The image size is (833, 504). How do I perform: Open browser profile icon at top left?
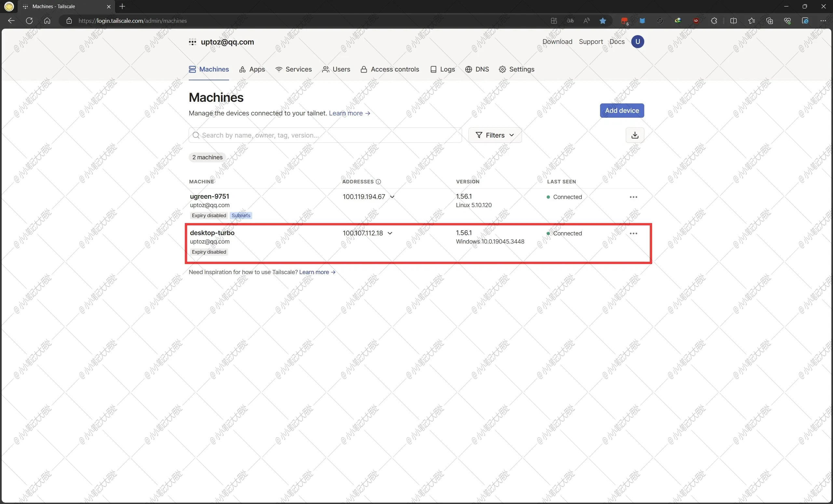click(9, 7)
